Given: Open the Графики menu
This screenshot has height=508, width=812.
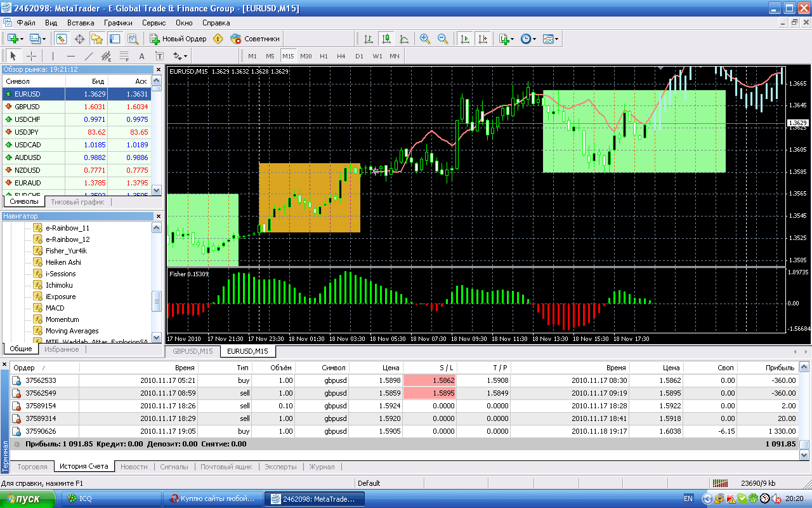Looking at the screenshot, I should pos(119,22).
